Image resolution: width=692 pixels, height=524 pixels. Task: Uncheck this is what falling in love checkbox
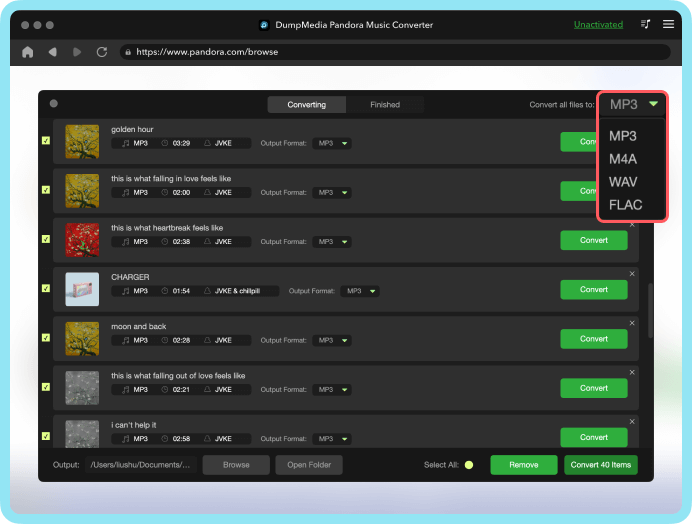(46, 190)
